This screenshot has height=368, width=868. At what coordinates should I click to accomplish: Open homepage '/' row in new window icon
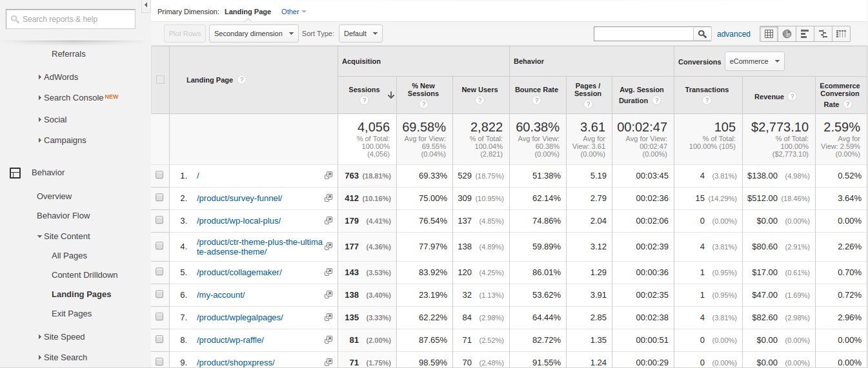[328, 175]
